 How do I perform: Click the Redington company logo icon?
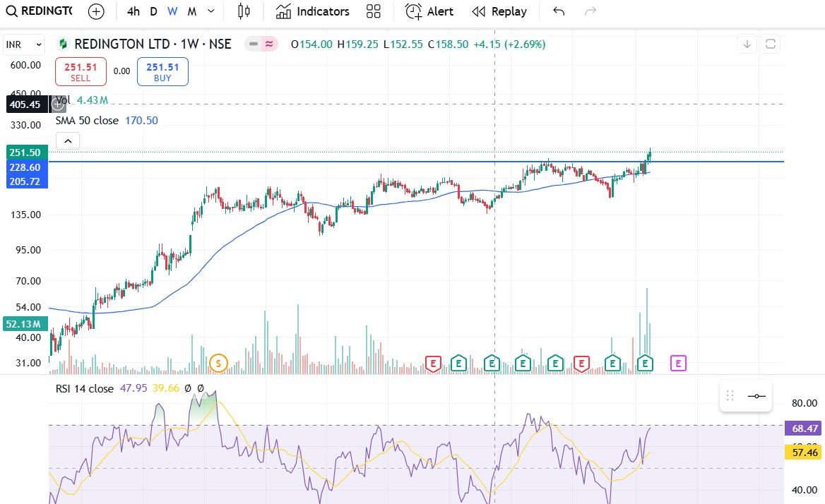pyautogui.click(x=63, y=44)
